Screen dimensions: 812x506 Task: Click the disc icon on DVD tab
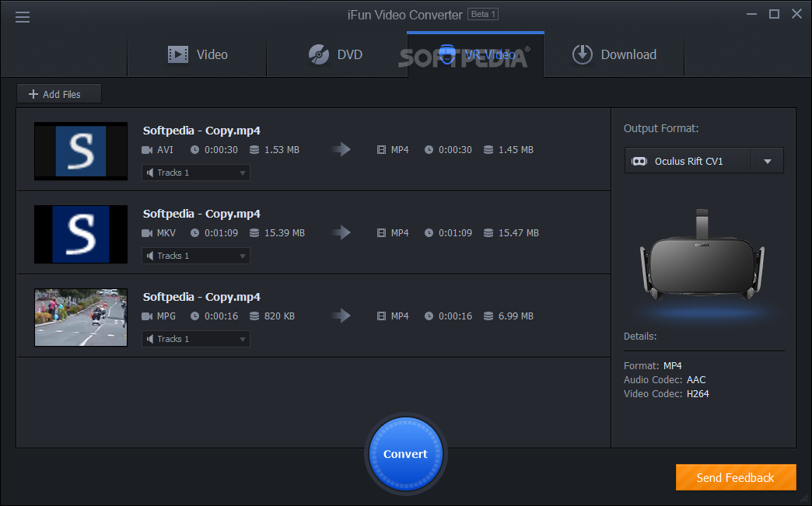click(x=318, y=54)
